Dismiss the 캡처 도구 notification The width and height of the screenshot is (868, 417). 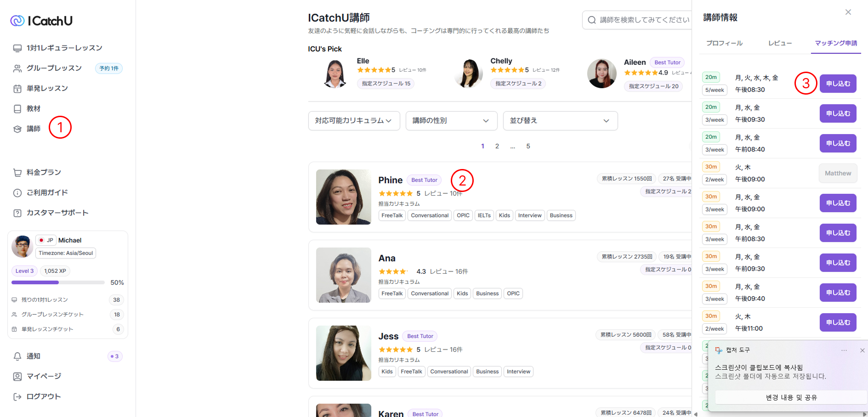(862, 350)
